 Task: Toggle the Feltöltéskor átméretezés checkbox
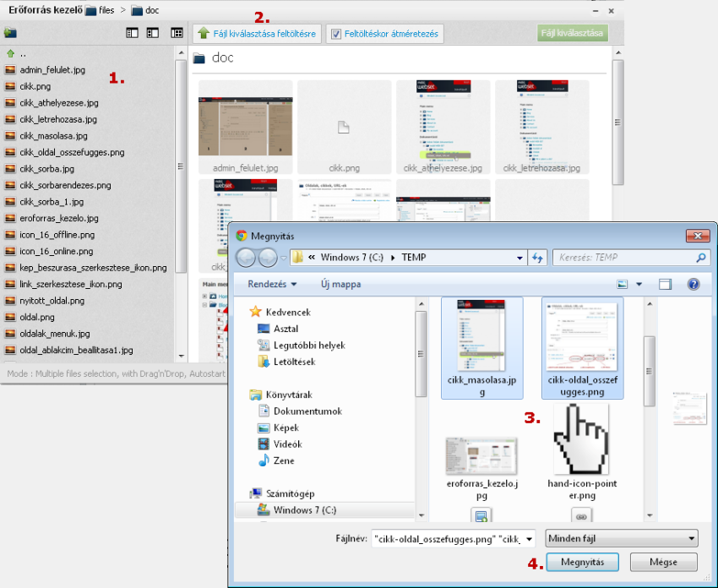pos(336,35)
